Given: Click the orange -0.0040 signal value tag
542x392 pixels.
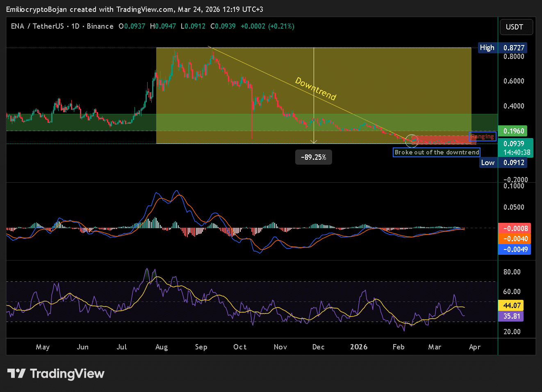Looking at the screenshot, I should (515, 239).
